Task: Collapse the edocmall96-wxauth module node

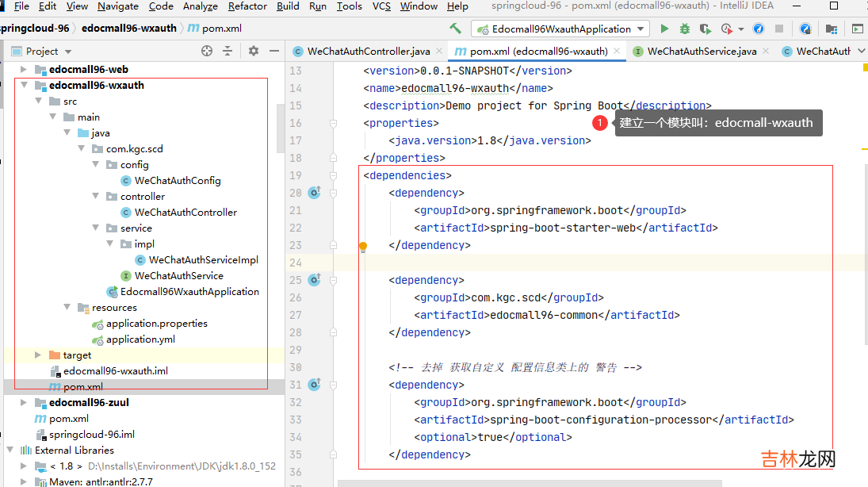Action: 23,86
